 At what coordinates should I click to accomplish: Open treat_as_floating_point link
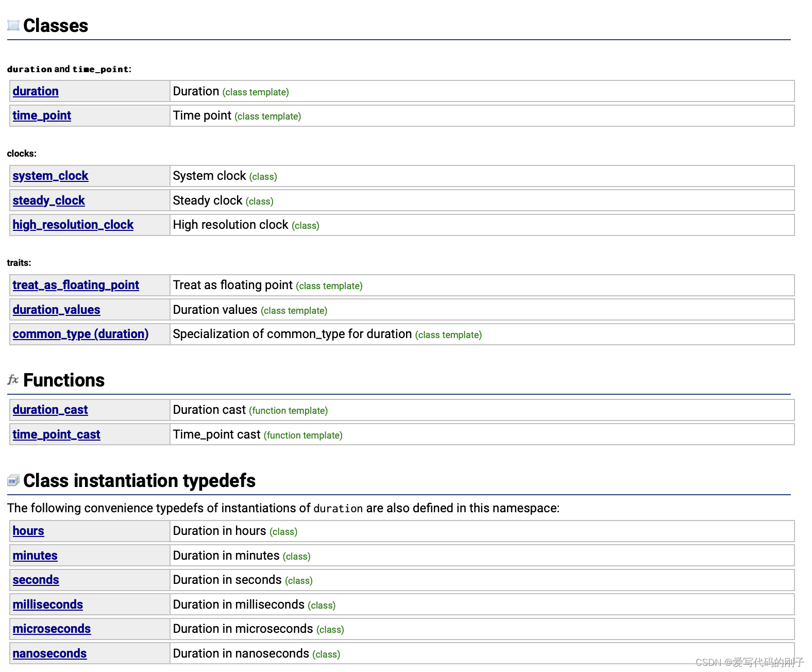click(x=76, y=285)
